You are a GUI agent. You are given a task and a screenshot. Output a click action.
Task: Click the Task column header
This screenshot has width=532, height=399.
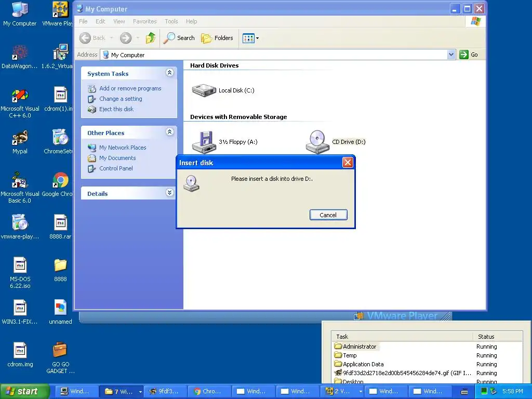(403, 337)
